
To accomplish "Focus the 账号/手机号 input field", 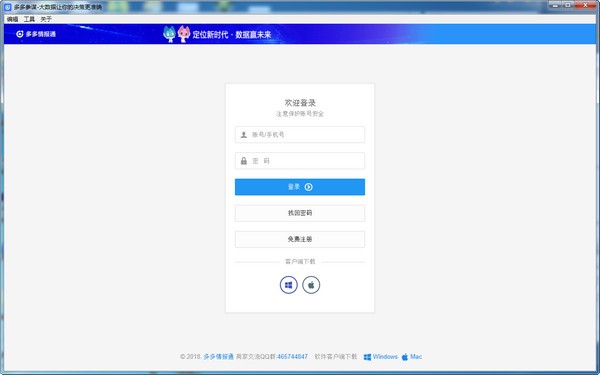I will (x=300, y=135).
